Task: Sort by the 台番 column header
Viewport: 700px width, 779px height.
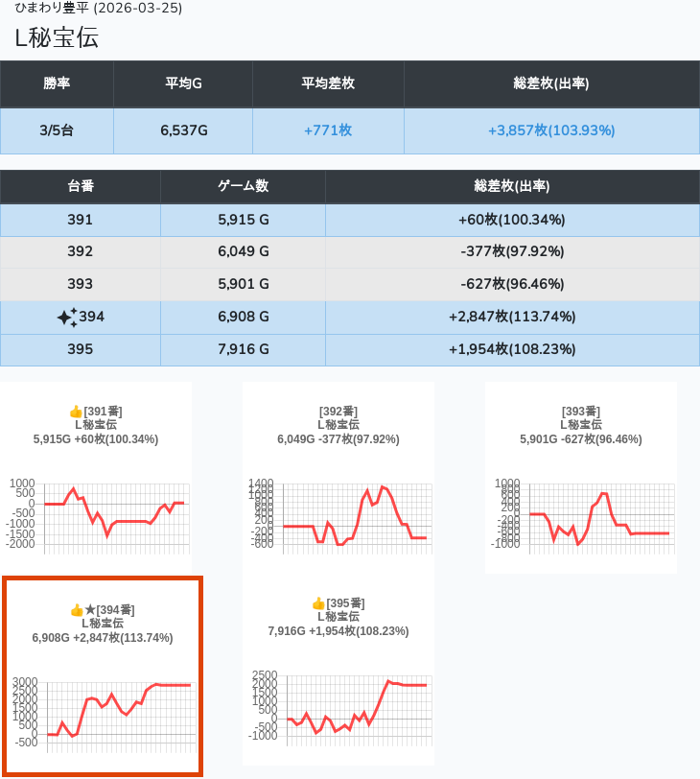Action: click(81, 186)
